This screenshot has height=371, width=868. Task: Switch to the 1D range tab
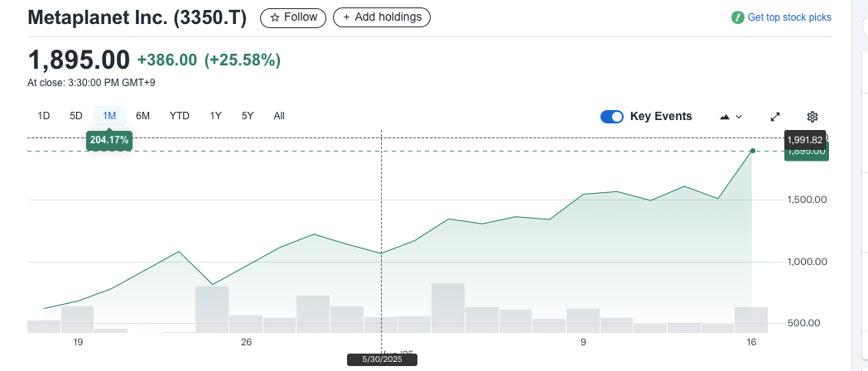(x=44, y=116)
